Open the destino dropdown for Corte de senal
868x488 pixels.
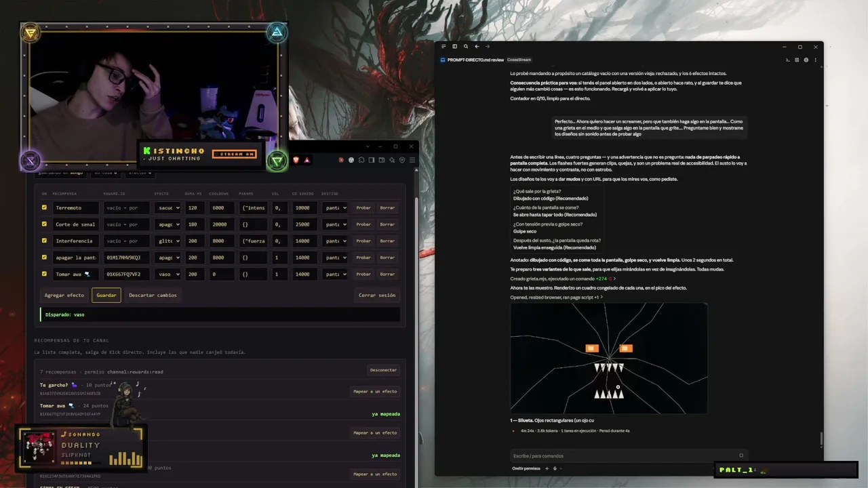coord(335,224)
